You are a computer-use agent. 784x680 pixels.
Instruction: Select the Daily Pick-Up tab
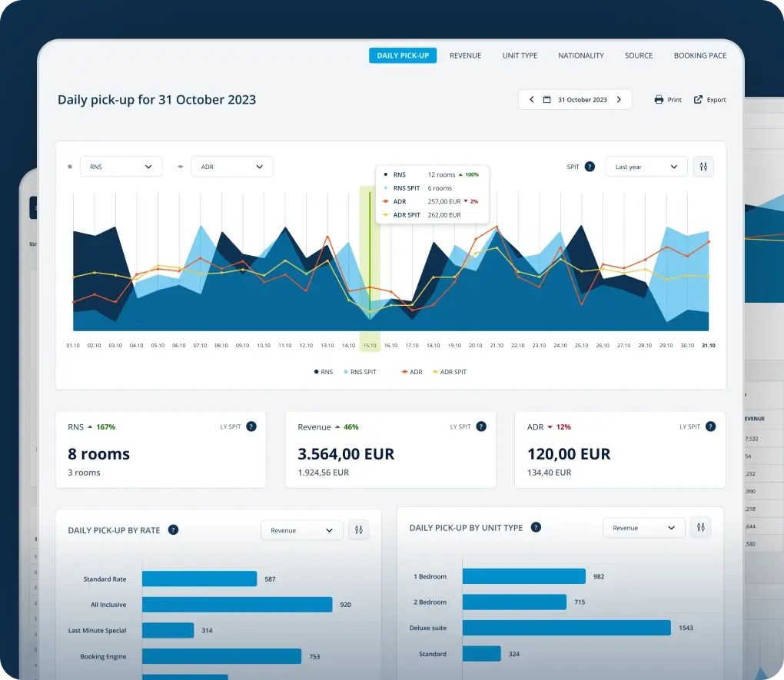click(403, 55)
